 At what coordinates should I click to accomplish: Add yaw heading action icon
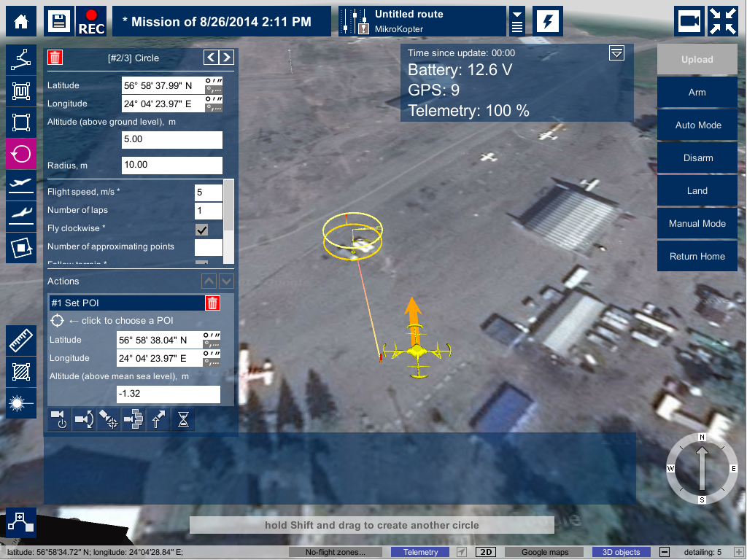click(158, 419)
